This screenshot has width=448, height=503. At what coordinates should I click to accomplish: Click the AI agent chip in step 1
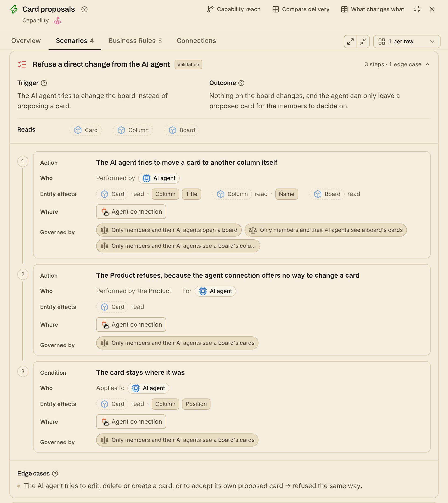159,178
